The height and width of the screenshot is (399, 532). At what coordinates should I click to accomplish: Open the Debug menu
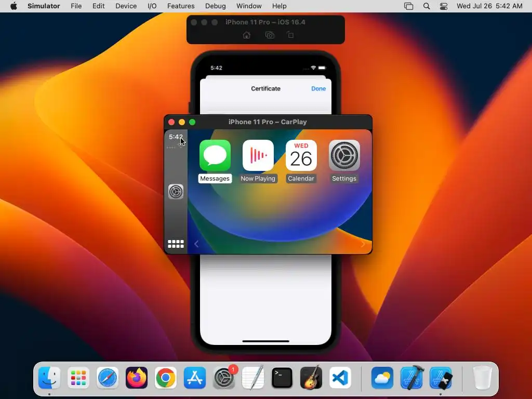(216, 6)
